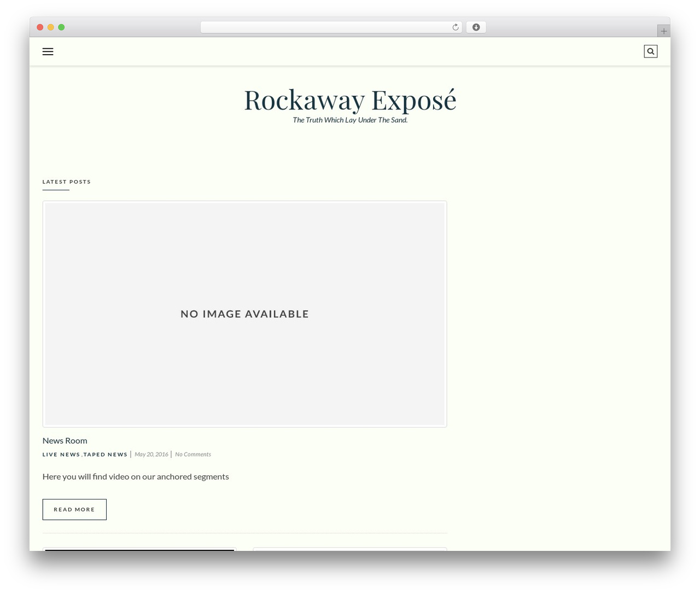The image size is (700, 593).
Task: Click the tagline The Truth Which Lay Under The Sand
Action: click(x=350, y=120)
